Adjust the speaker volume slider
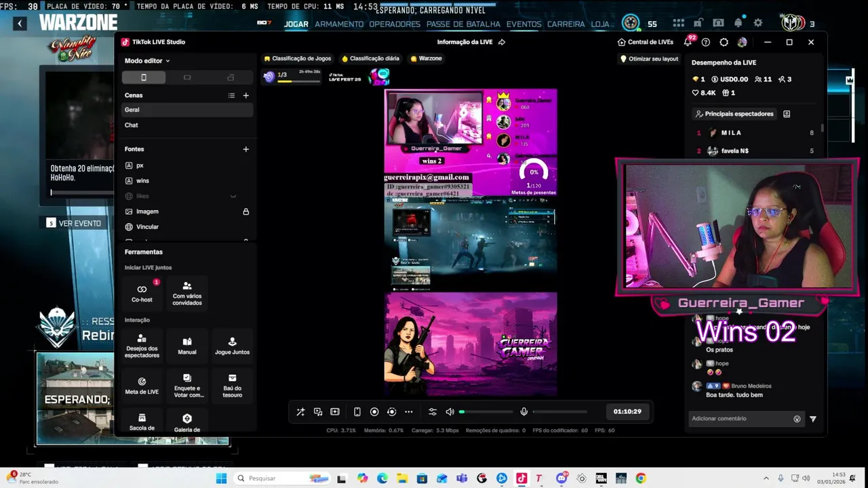Image resolution: width=868 pixels, height=488 pixels. 486,412
